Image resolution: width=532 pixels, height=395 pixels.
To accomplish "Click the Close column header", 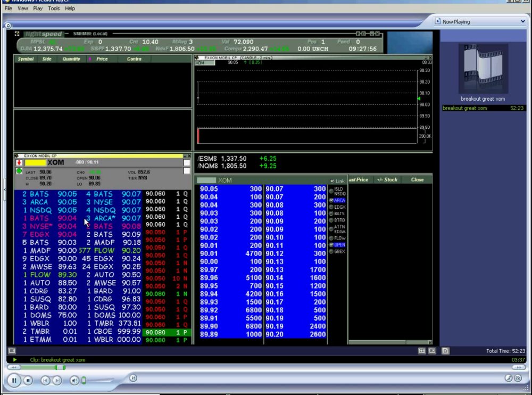I will (x=417, y=180).
